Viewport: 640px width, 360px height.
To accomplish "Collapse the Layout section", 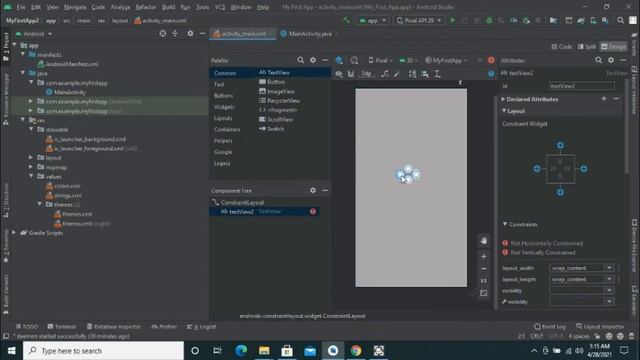I will 504,111.
